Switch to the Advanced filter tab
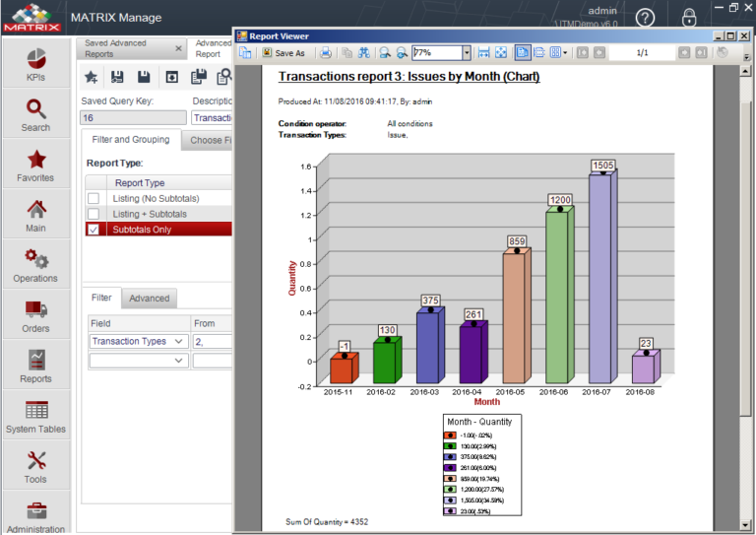Image resolution: width=756 pixels, height=535 pixels. point(149,298)
